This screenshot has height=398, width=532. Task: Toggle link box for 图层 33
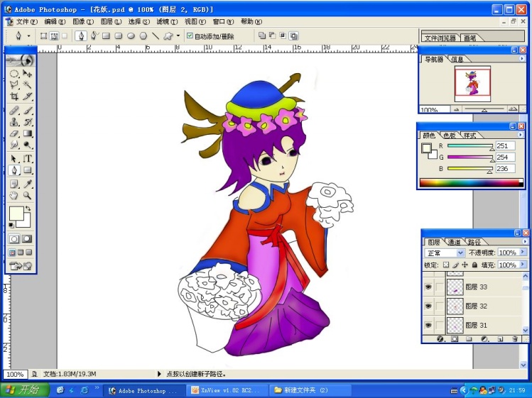[x=440, y=287]
